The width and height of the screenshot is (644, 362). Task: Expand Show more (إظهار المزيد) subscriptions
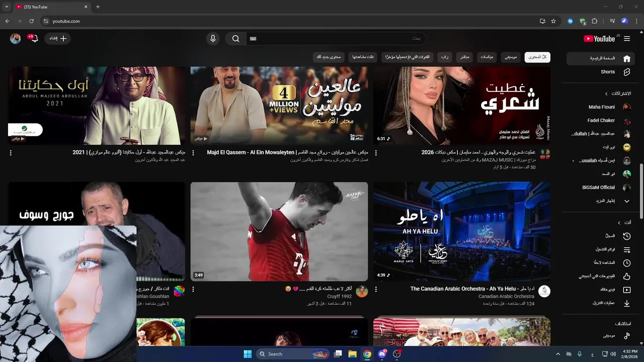[600, 201]
